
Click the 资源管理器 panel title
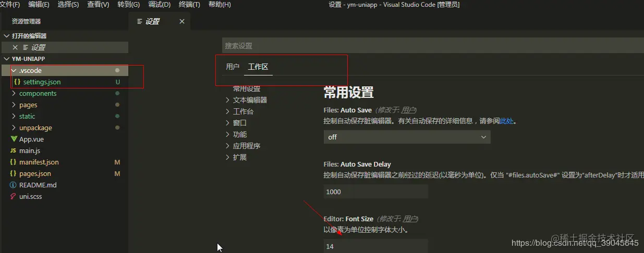[x=26, y=21]
